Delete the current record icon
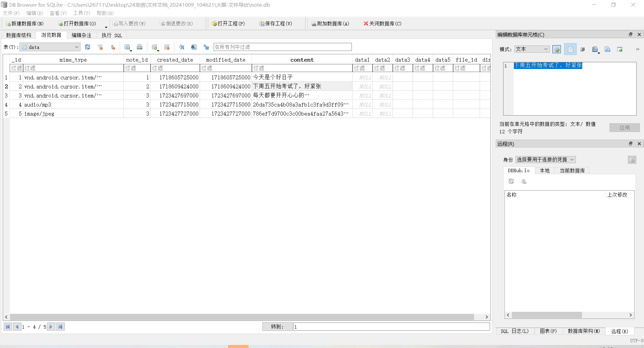The width and height of the screenshot is (644, 348). pos(167,47)
